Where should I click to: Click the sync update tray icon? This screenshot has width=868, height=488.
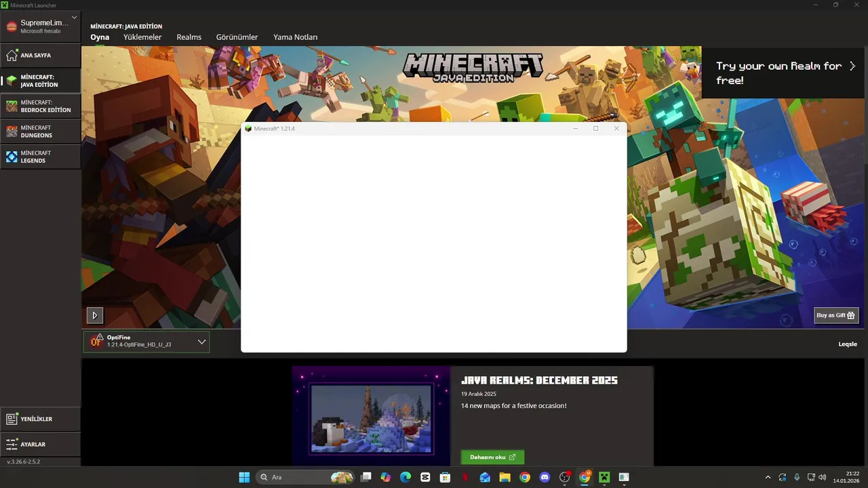783,477
